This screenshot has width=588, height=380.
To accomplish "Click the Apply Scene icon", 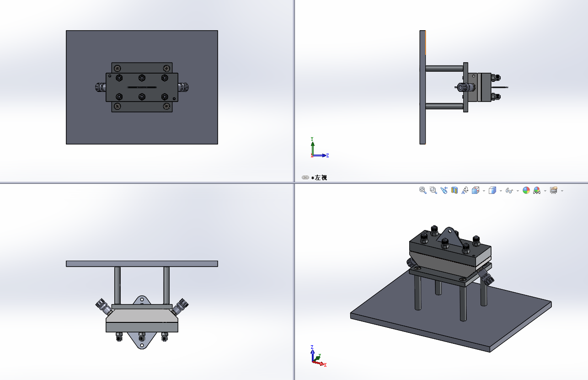I will [x=537, y=190].
